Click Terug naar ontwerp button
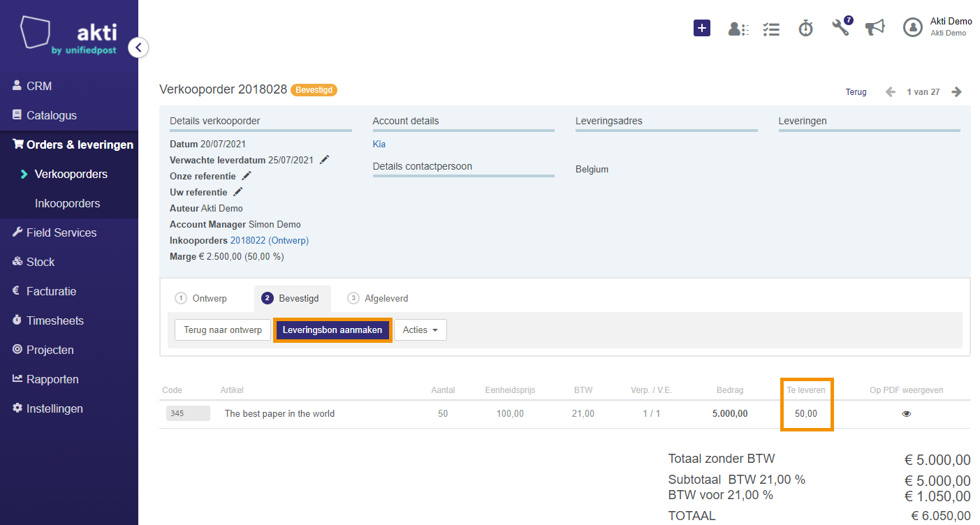Image resolution: width=980 pixels, height=525 pixels. (x=223, y=330)
